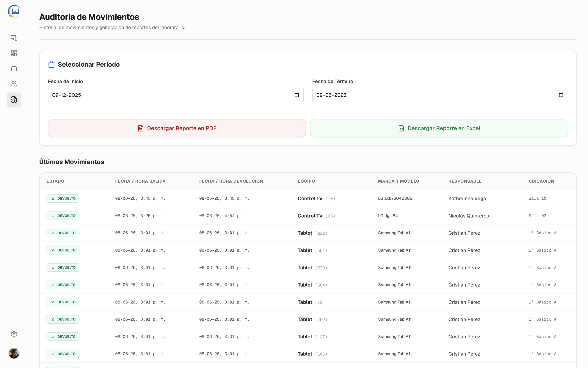588x368 pixels.
Task: Click responsable Nicolás Quinteros
Action: click(468, 216)
